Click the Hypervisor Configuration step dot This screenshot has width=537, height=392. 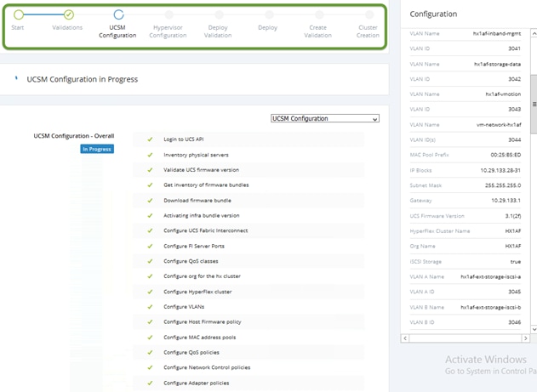[x=169, y=14]
